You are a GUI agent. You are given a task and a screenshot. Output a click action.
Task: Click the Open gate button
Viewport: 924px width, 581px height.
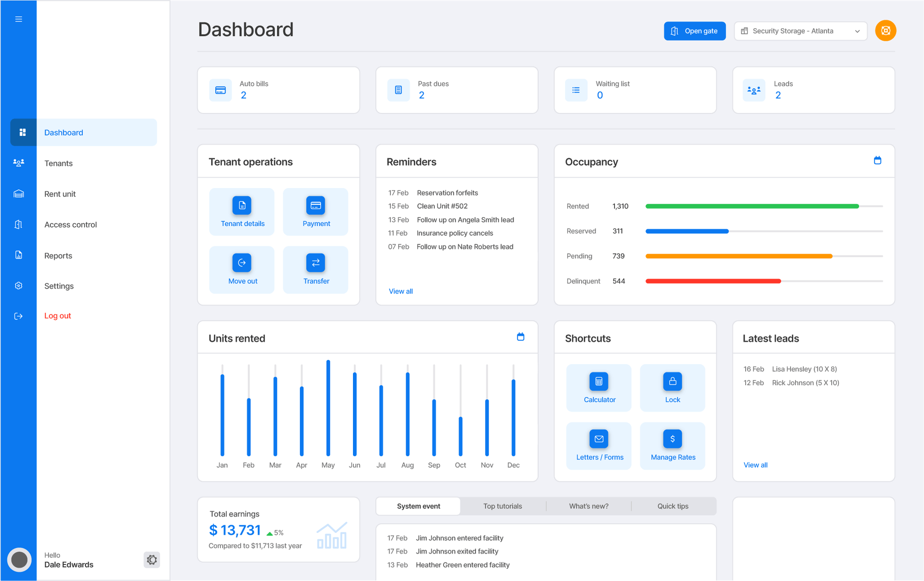point(695,31)
